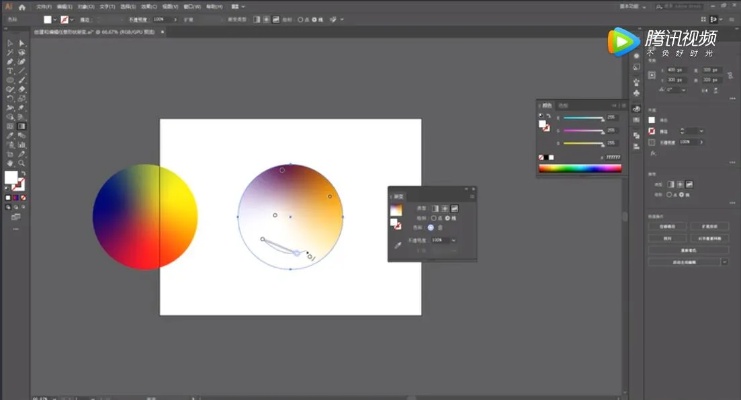Select Lines radio in top control bar
741x400 pixels.
[x=313, y=20]
